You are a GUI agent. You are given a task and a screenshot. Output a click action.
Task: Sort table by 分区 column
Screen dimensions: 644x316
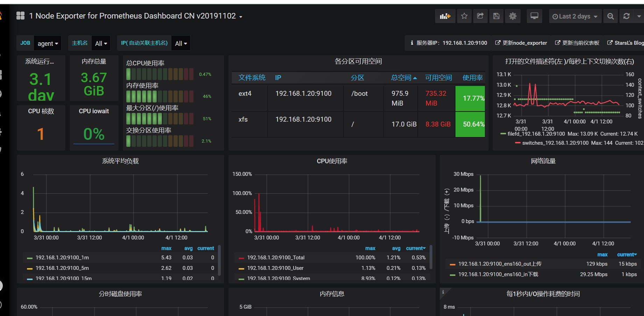point(358,78)
